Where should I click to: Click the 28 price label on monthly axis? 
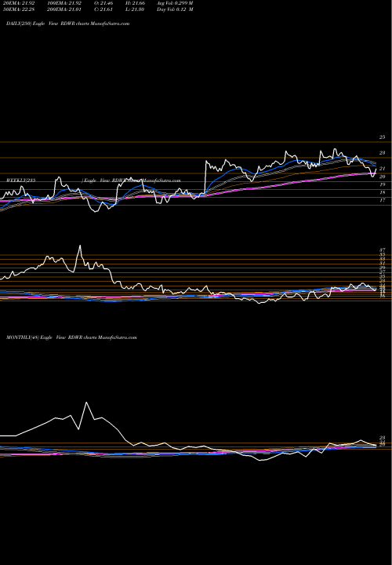(383, 438)
